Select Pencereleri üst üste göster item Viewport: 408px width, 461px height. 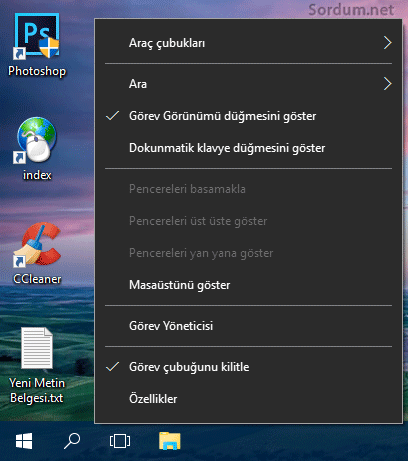[248, 221]
